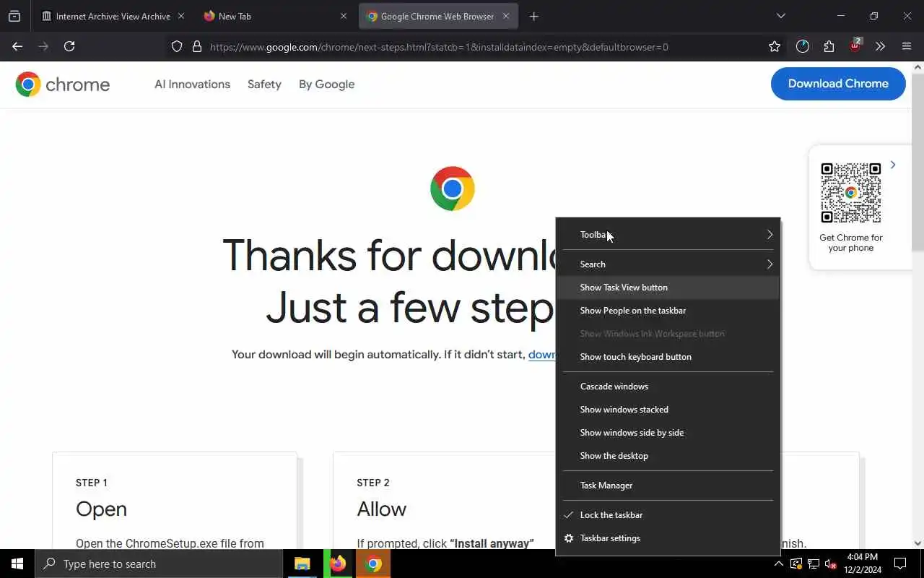924x578 pixels.
Task: Click the page vertical scrollbar thumb
Action: [918, 163]
